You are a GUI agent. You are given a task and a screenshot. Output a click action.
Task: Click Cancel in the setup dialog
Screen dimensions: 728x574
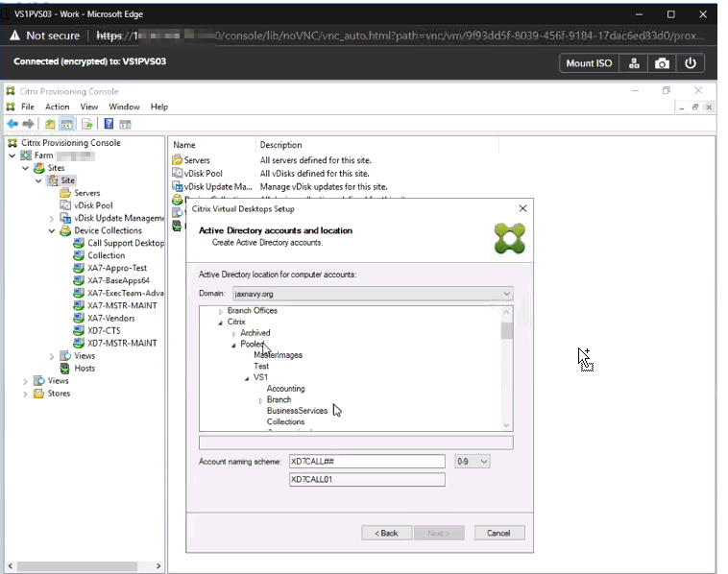point(498,533)
